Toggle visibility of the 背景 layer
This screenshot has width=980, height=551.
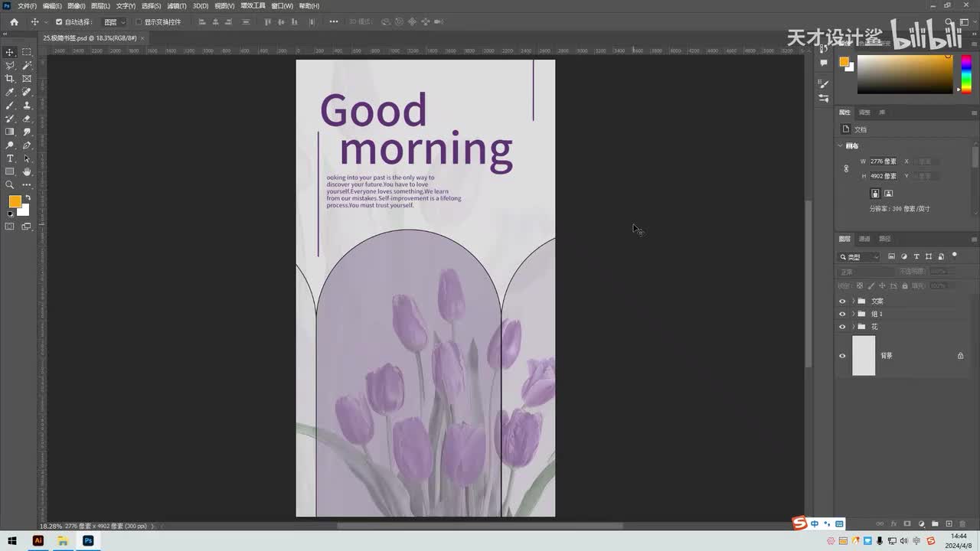point(842,356)
